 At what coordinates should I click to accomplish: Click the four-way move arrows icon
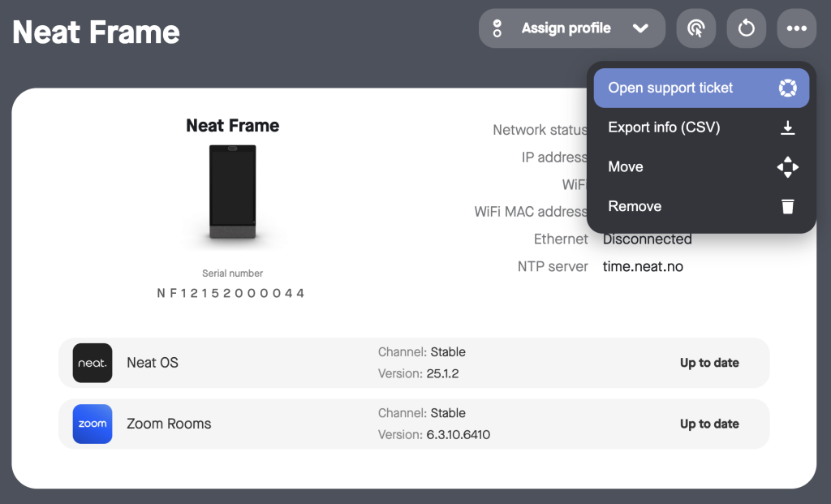[787, 167]
